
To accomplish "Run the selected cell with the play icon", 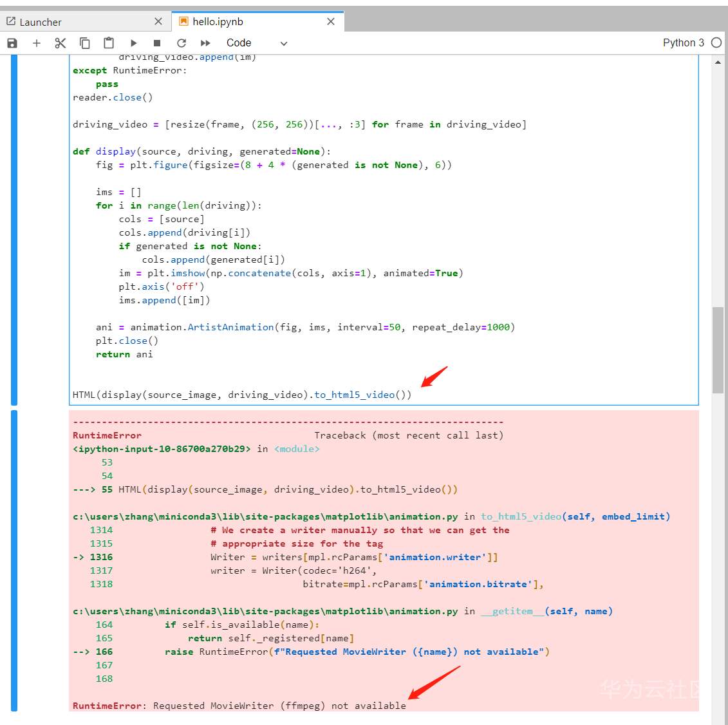I will coord(134,43).
